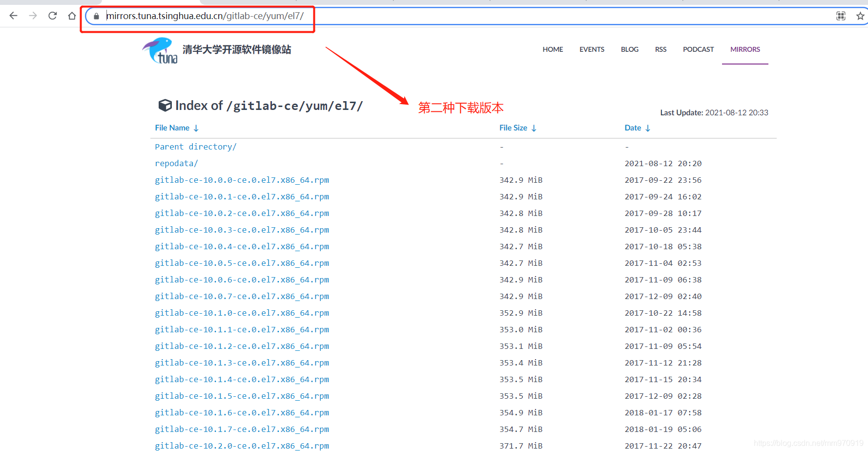This screenshot has width=868, height=452.
Task: Download gitlab-ce-10.0.4-ce.0.el7.x86_64.rpm
Action: (x=242, y=246)
